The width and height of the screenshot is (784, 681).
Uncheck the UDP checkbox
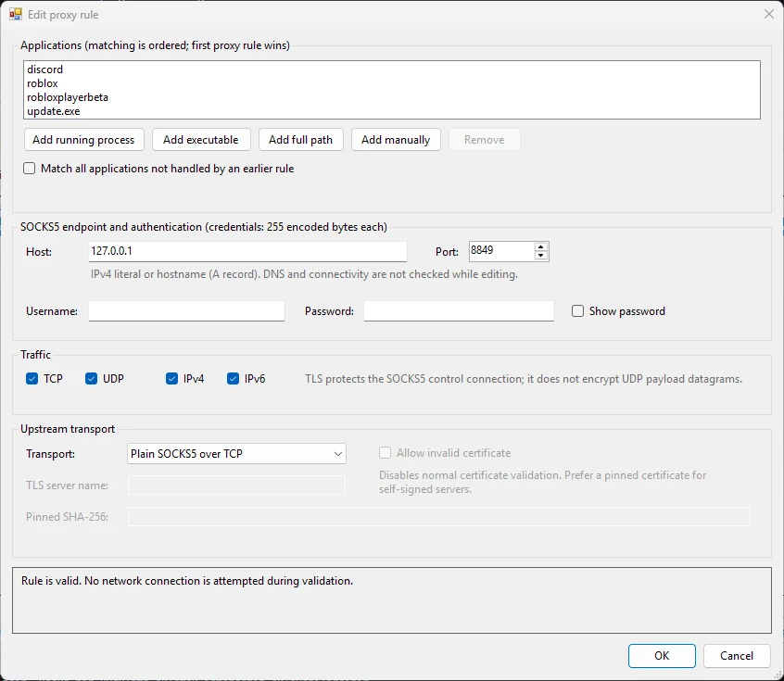91,379
